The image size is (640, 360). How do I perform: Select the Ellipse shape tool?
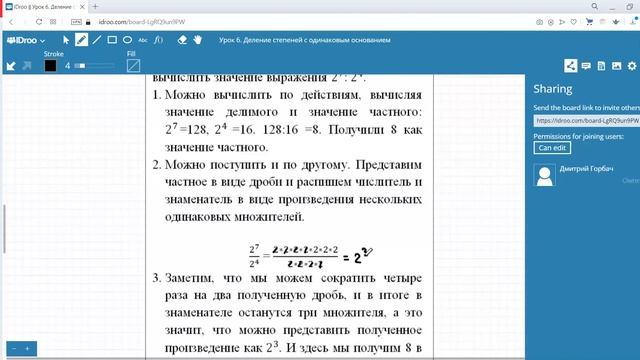pos(127,40)
